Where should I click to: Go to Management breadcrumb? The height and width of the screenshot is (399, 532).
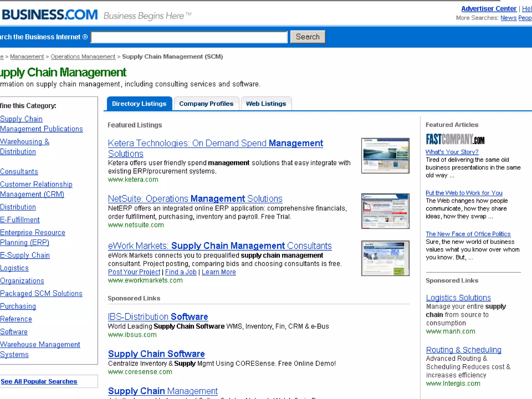(27, 57)
